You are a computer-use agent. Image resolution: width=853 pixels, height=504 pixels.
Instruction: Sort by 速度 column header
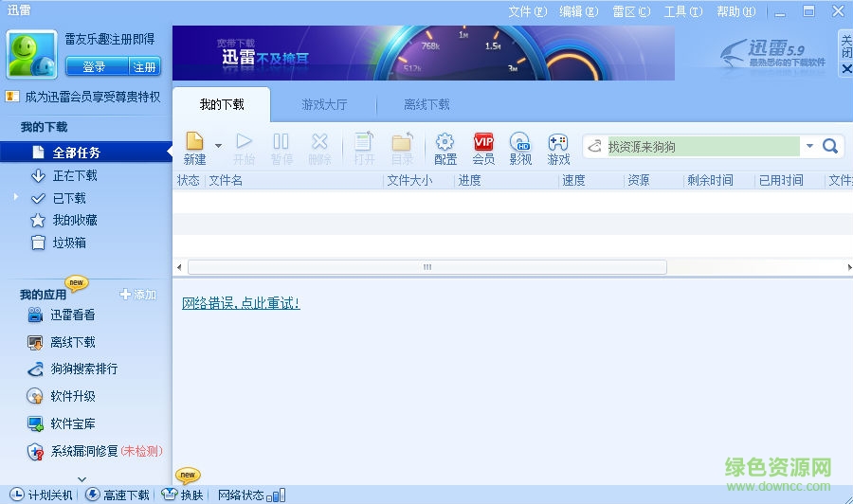(x=573, y=180)
